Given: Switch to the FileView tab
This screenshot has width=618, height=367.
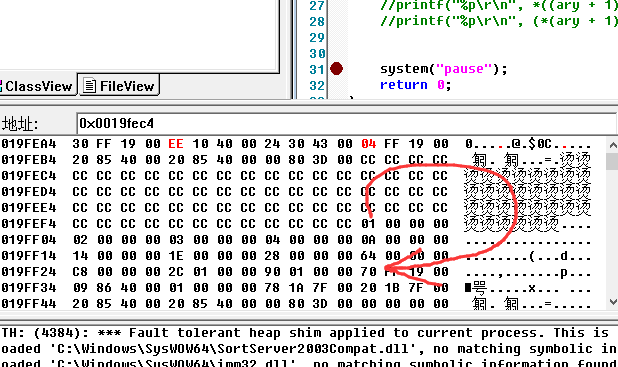Looking at the screenshot, I should pyautogui.click(x=119, y=86).
